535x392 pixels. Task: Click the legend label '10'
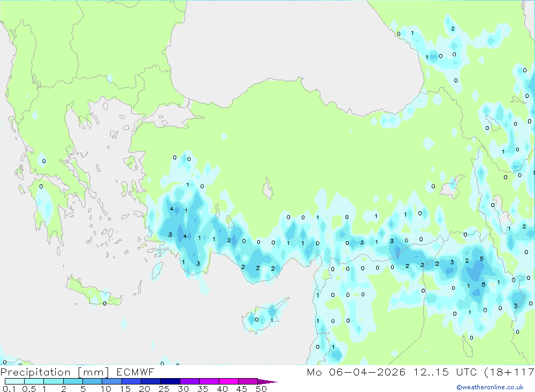(106, 389)
